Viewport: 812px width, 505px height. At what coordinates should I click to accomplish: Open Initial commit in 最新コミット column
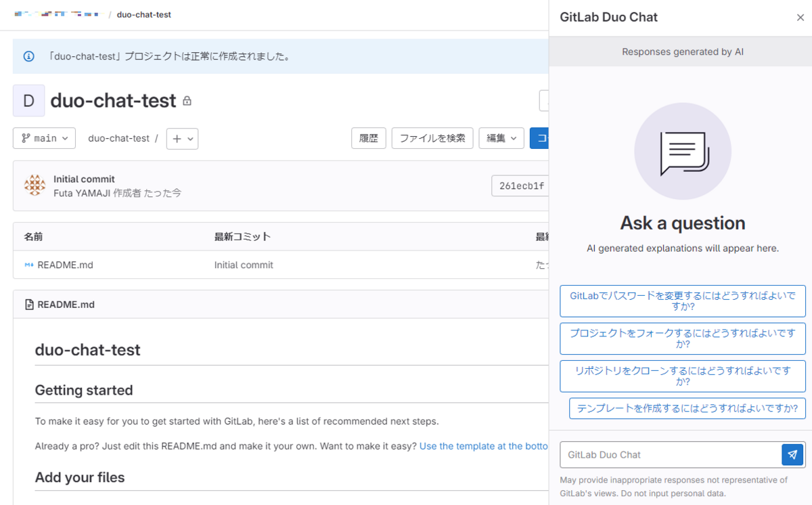pyautogui.click(x=244, y=265)
